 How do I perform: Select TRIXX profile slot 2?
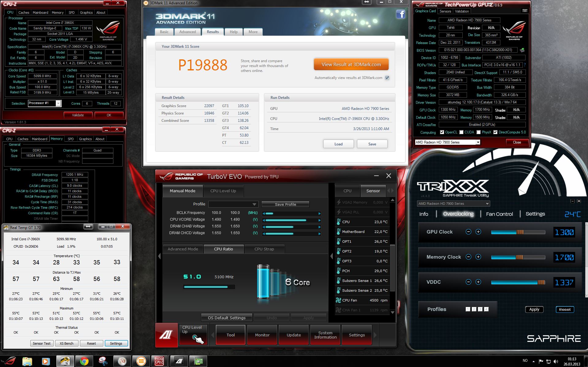click(474, 309)
